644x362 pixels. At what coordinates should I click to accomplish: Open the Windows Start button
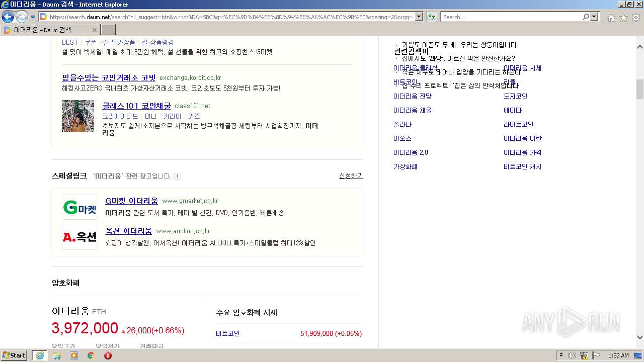click(14, 355)
